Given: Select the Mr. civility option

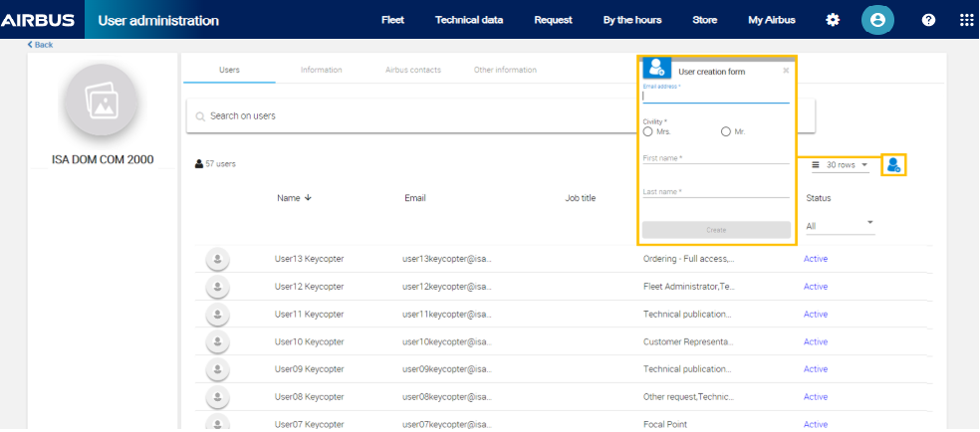Looking at the screenshot, I should pos(726,131).
